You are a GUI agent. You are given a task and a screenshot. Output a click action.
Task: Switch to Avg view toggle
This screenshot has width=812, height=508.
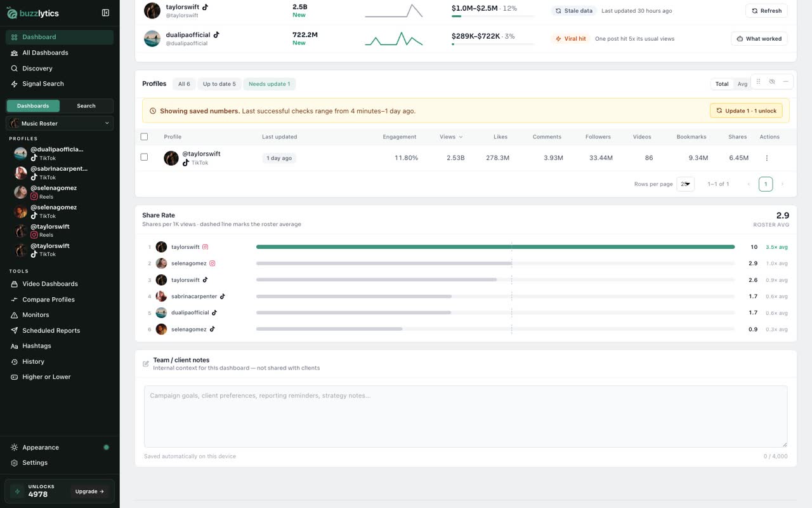pyautogui.click(x=742, y=84)
